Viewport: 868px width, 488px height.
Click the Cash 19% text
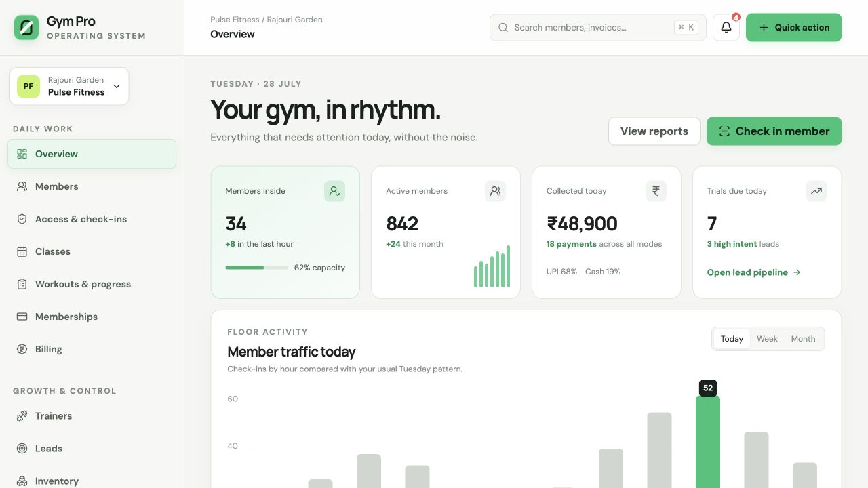click(603, 272)
